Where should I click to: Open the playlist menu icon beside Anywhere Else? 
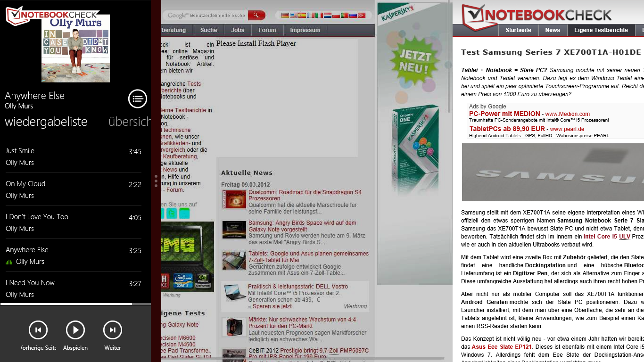(x=138, y=99)
